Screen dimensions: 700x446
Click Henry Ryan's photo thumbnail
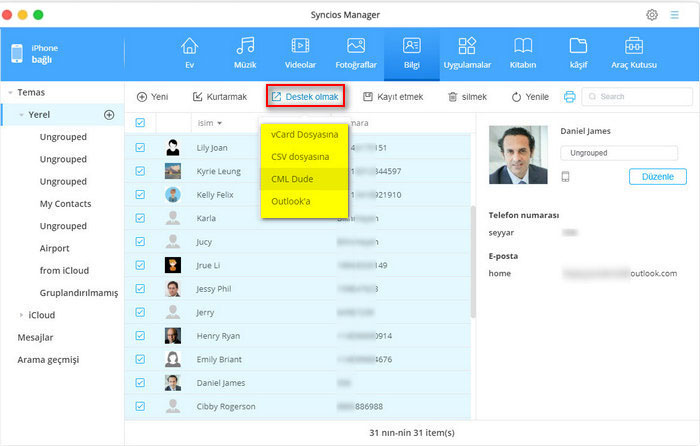173,336
